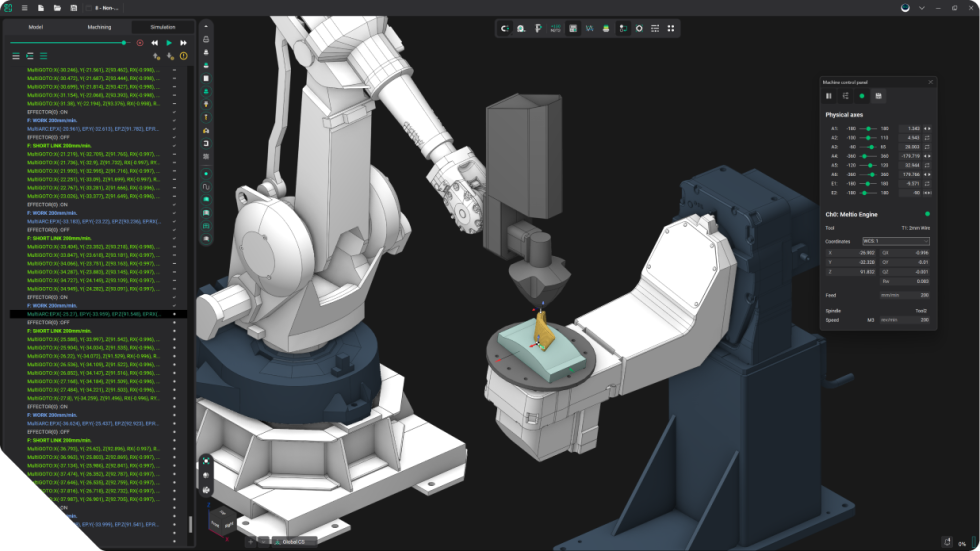Viewport: 980px width, 551px height.
Task: Open a project using the folder icon
Action: click(x=57, y=8)
